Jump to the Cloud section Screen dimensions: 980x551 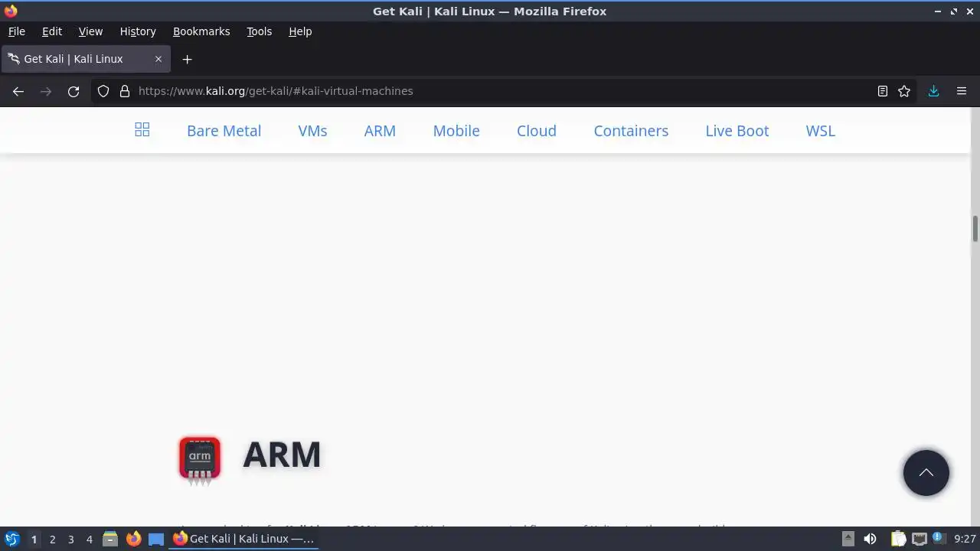[536, 131]
